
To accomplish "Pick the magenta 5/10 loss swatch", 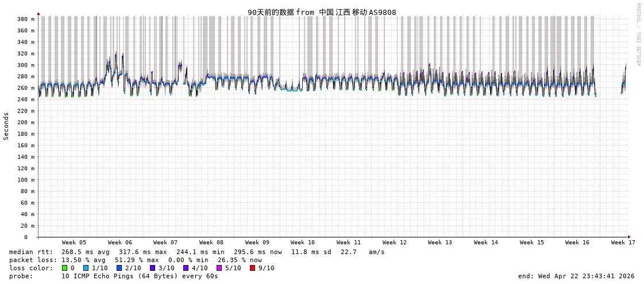I will click(219, 268).
